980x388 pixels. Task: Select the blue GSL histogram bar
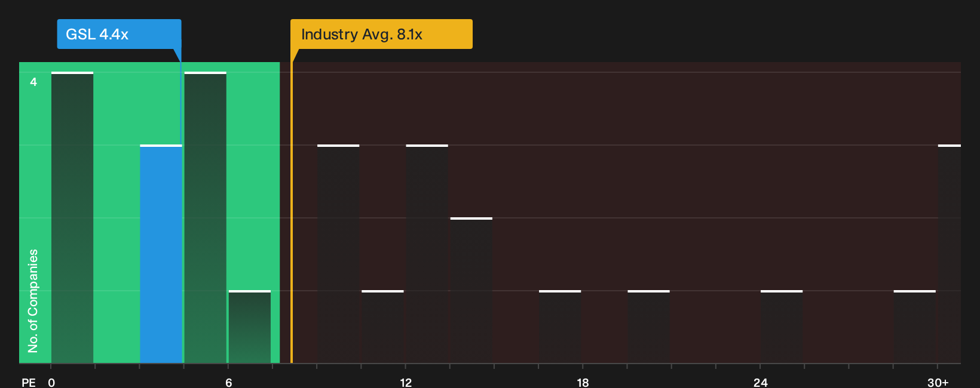161,254
